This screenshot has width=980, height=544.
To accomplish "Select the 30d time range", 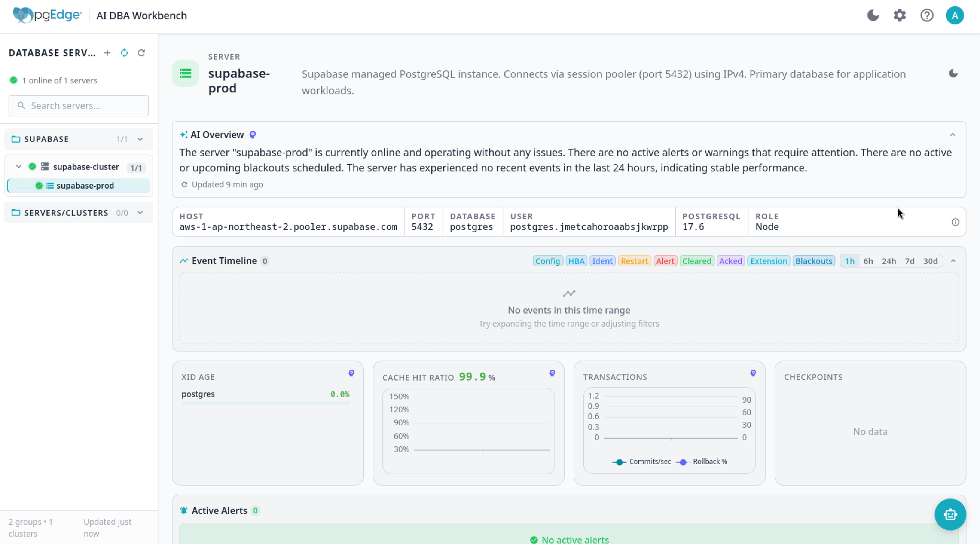I will click(x=931, y=261).
